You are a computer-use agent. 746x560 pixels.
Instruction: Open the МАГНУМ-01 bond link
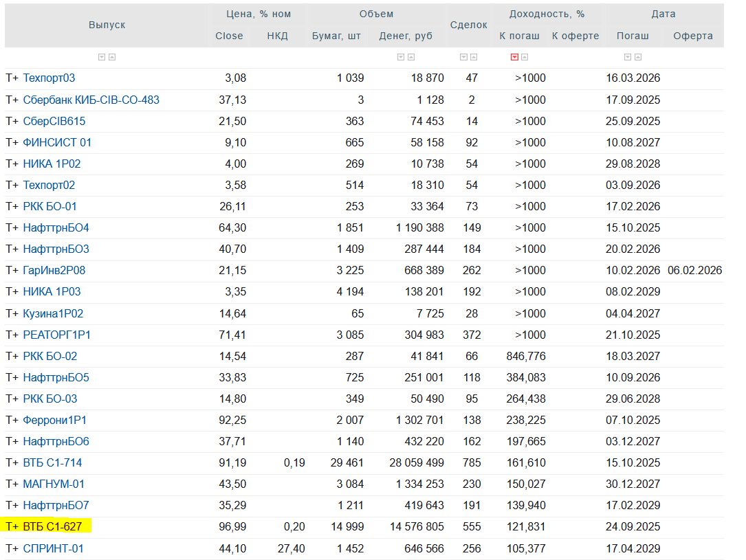[x=54, y=484]
